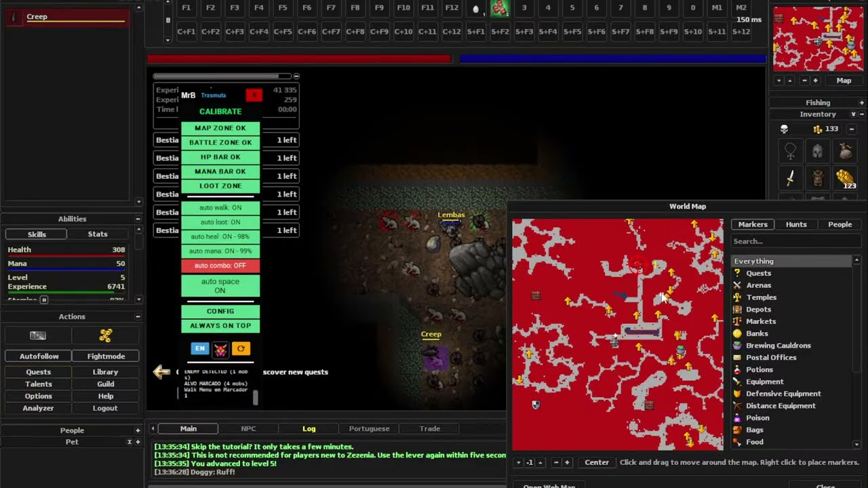Open the Trade chat tab
Screen dimensions: 868x488
(430, 428)
